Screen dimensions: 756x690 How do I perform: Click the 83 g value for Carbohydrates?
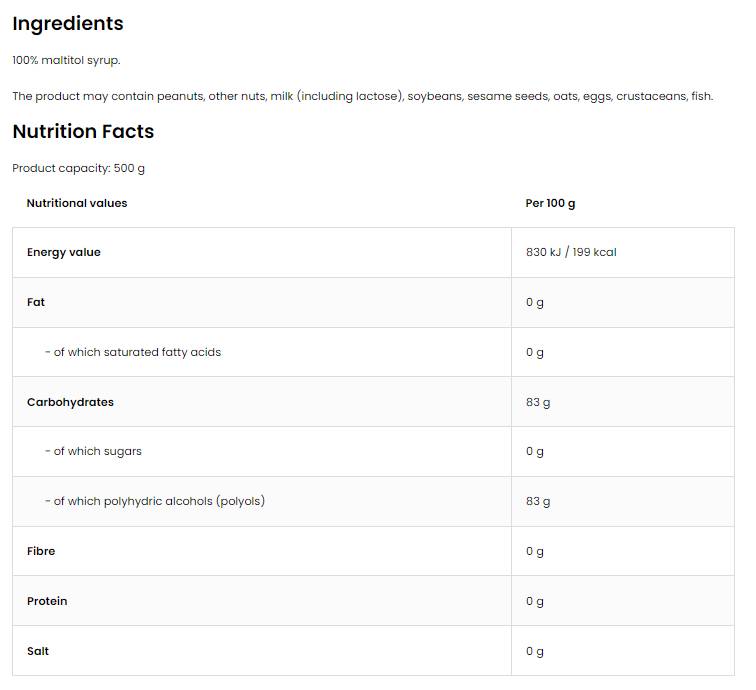(538, 402)
